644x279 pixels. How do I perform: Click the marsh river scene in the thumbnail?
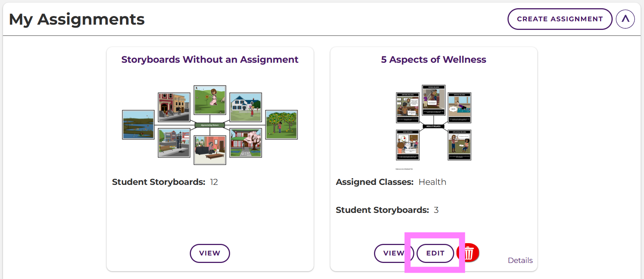point(138,124)
